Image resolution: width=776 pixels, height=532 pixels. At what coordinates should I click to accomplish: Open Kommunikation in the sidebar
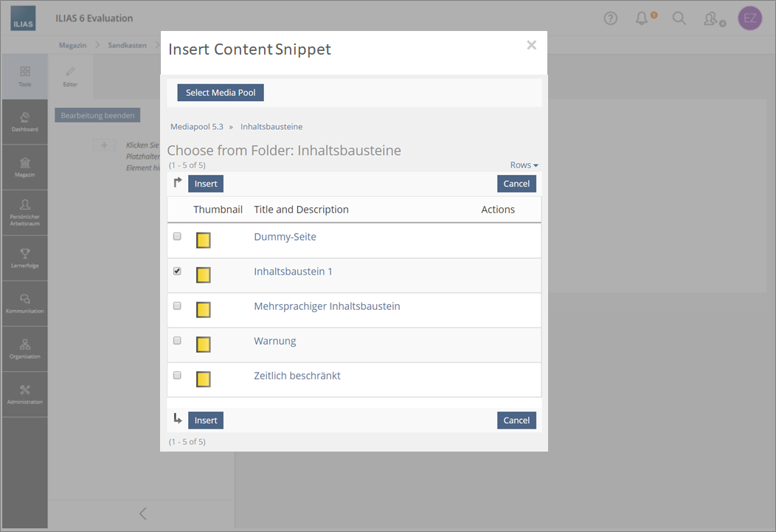point(24,303)
